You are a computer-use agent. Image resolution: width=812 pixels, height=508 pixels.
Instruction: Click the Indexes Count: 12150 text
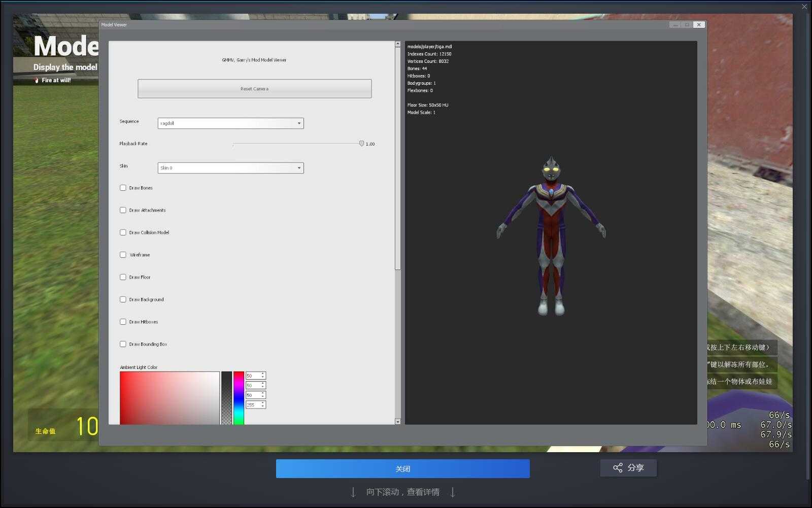429,54
